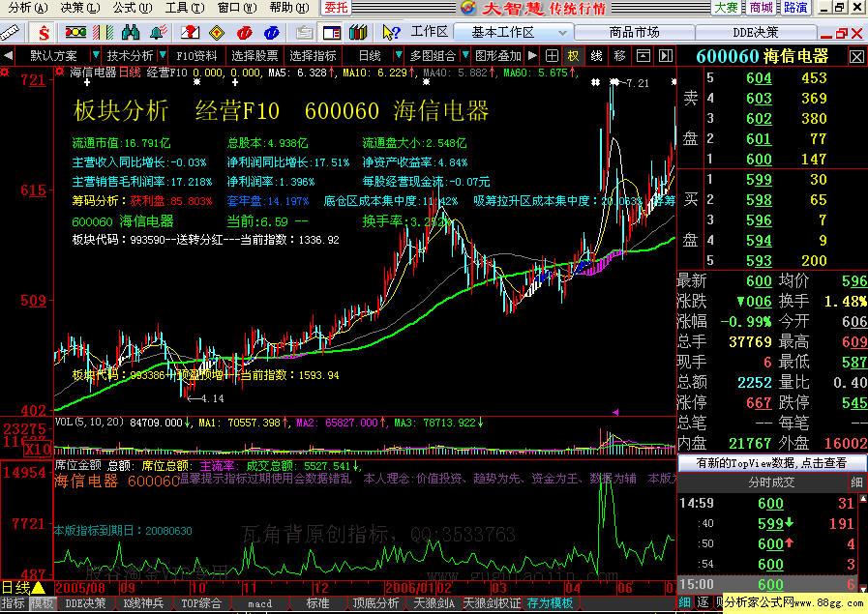This screenshot has height=614, width=868.
Task: Toggle the 权 adjustment button
Action: (573, 55)
